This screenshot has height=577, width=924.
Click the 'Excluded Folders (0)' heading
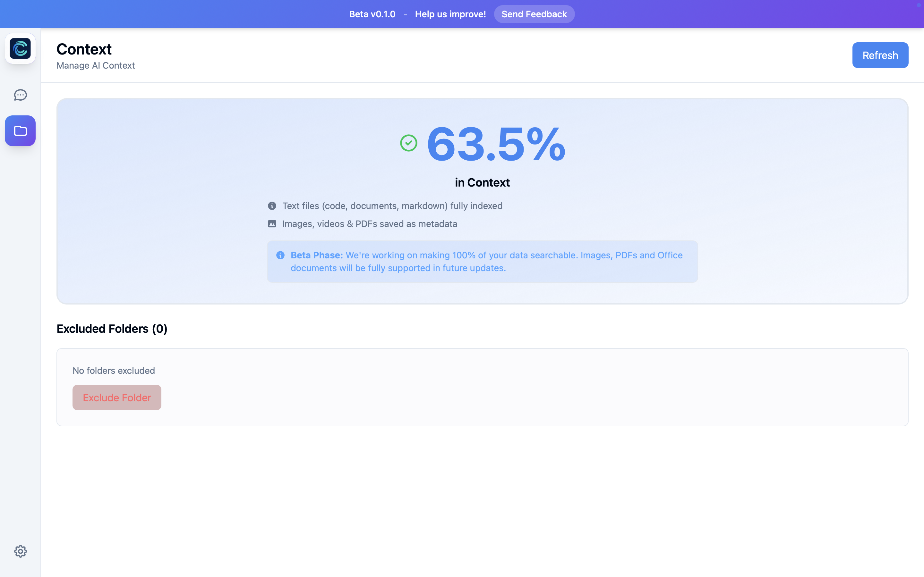(112, 329)
